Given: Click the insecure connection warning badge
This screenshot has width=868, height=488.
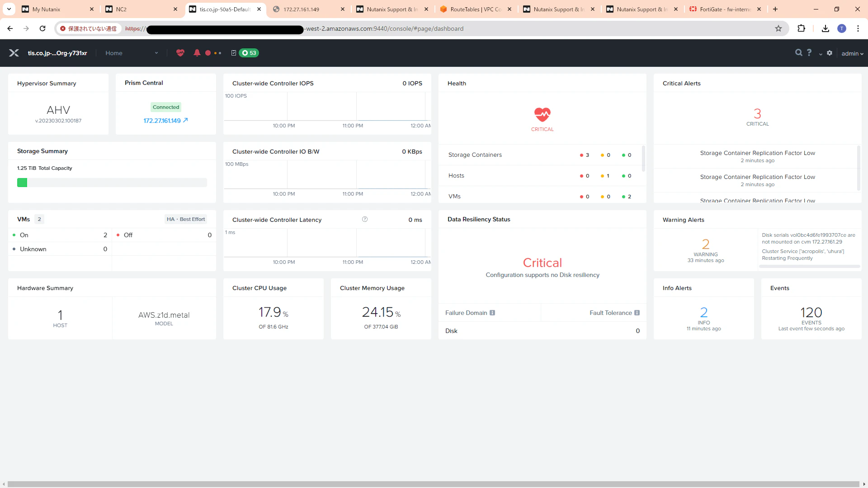Looking at the screenshot, I should [x=89, y=28].
